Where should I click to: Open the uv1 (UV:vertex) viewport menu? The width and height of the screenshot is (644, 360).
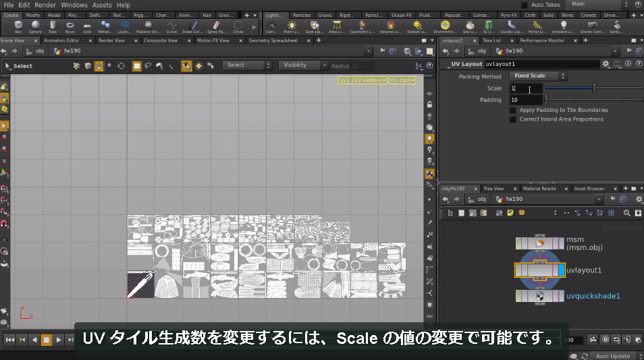363,80
